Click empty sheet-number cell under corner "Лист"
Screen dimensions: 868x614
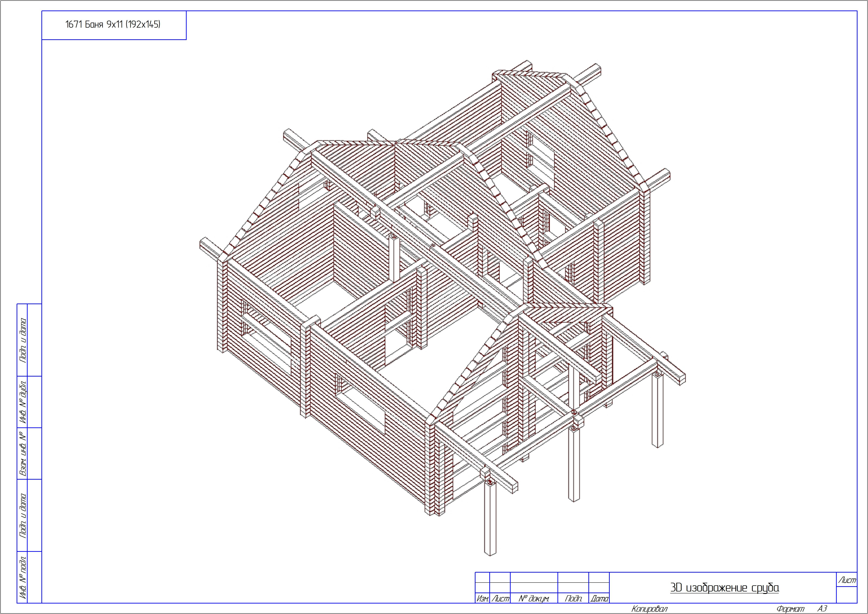point(847,595)
